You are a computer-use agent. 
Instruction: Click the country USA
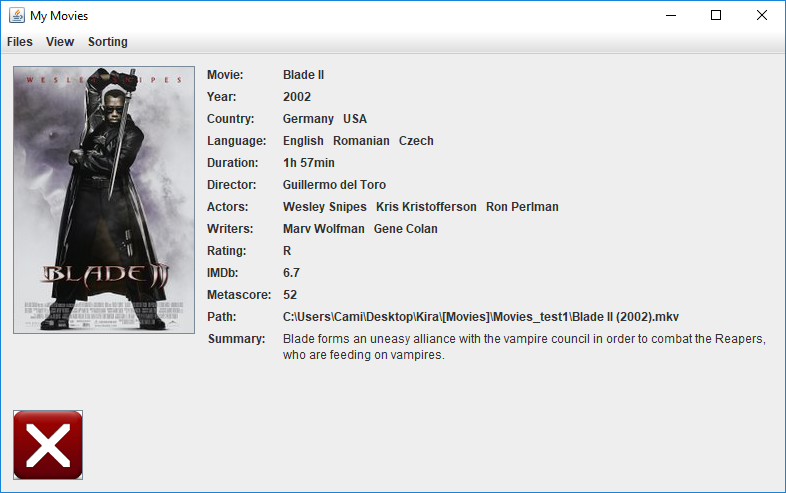pyautogui.click(x=355, y=119)
